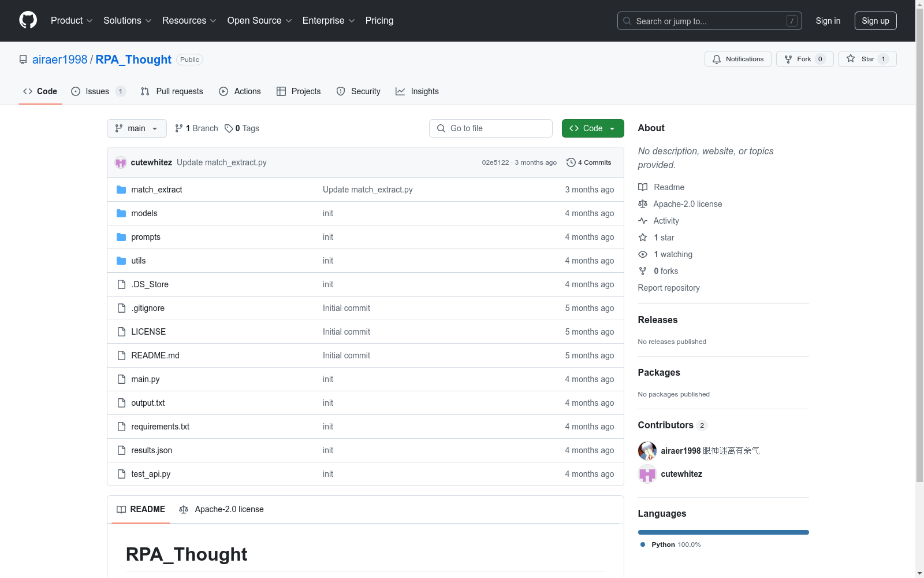924x578 pixels.
Task: Switch to the Projects tab
Action: (x=299, y=91)
